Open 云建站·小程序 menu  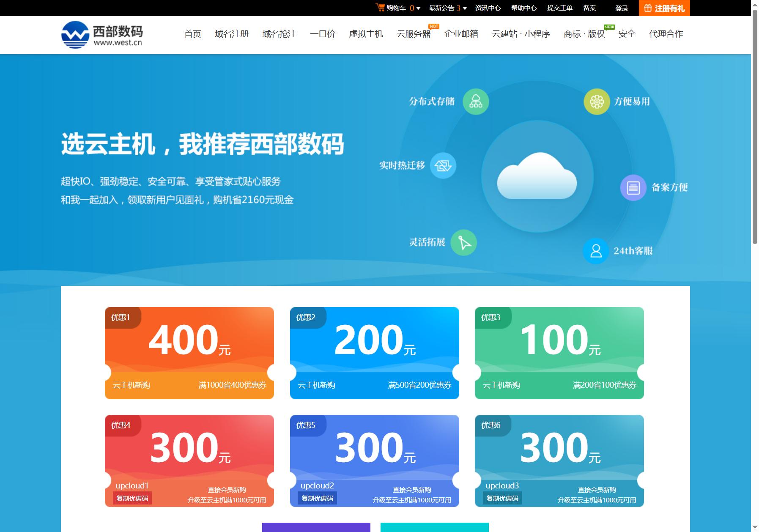click(x=521, y=34)
